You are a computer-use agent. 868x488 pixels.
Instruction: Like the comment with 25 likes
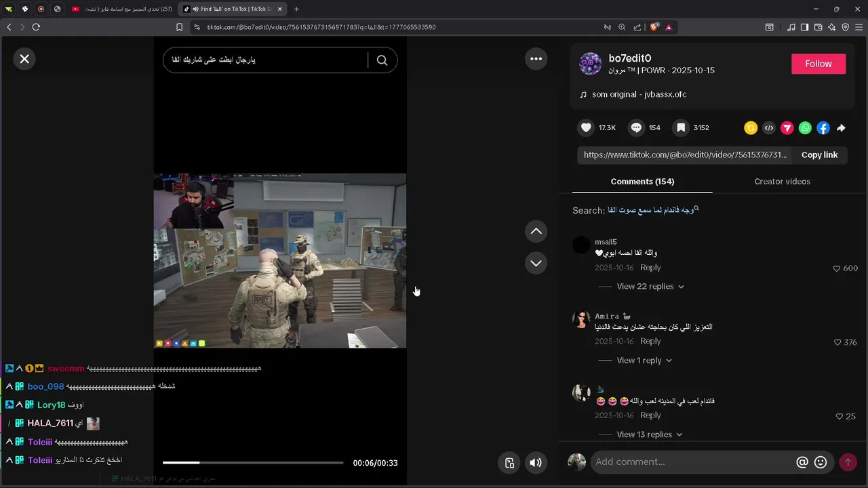840,416
